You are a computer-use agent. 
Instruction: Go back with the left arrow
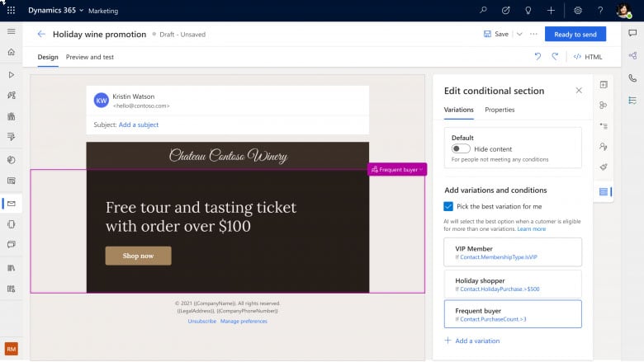(x=41, y=34)
